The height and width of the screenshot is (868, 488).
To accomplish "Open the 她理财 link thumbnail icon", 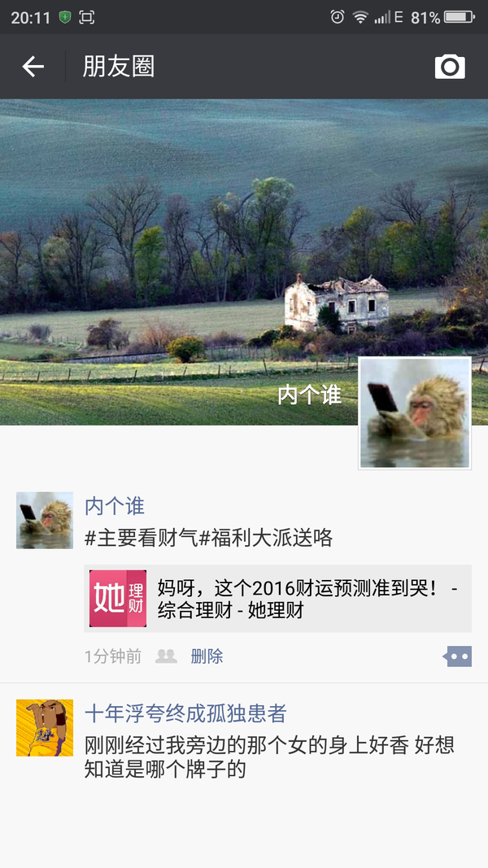I will tap(118, 599).
